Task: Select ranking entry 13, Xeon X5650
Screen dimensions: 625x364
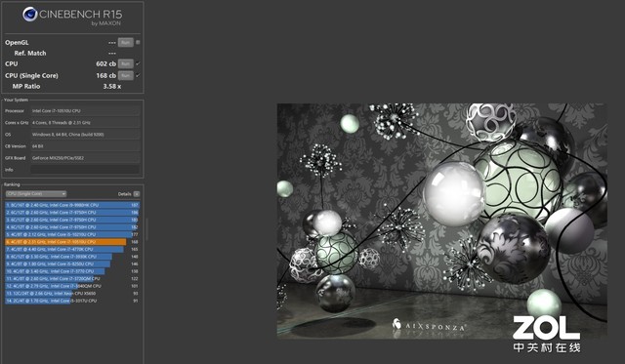Action: 72,294
